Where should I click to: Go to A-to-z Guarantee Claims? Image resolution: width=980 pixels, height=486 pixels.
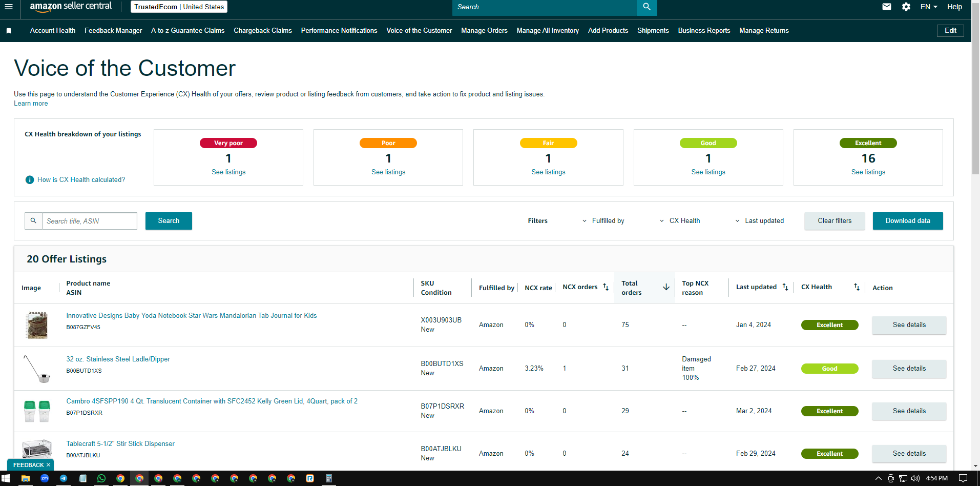187,31
